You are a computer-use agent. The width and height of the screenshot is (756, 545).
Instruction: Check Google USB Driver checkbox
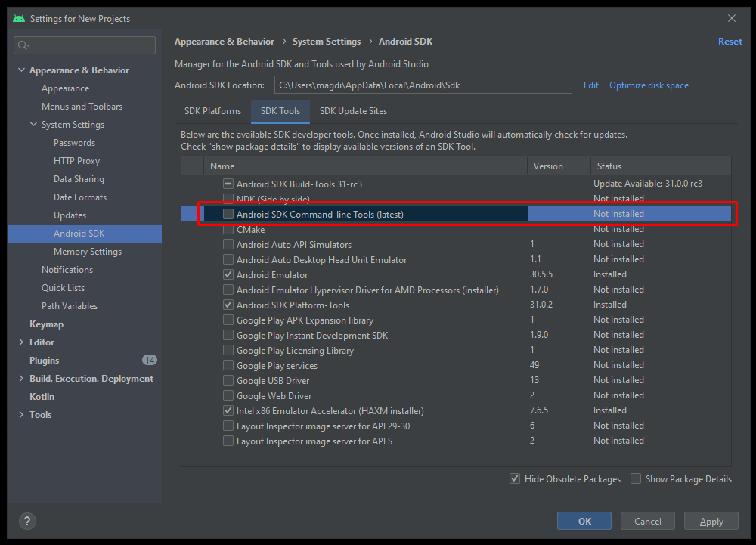coord(228,380)
